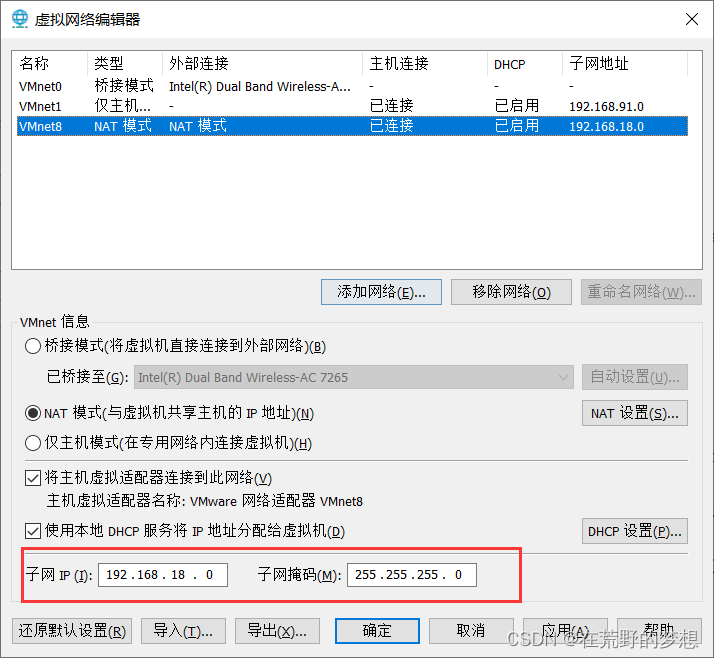Click 移除网络 button
Image resolution: width=714 pixels, height=658 pixels.
511,292
